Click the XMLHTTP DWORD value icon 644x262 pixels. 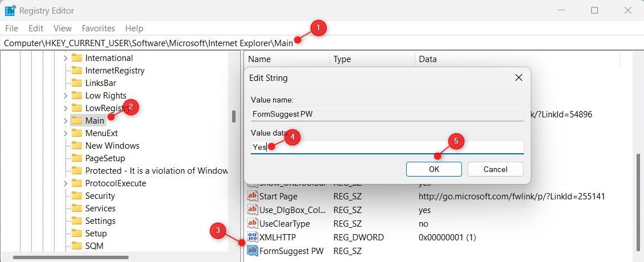253,237
